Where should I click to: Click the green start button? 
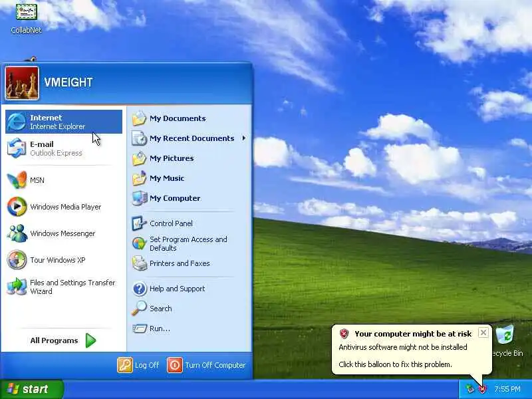pyautogui.click(x=31, y=389)
